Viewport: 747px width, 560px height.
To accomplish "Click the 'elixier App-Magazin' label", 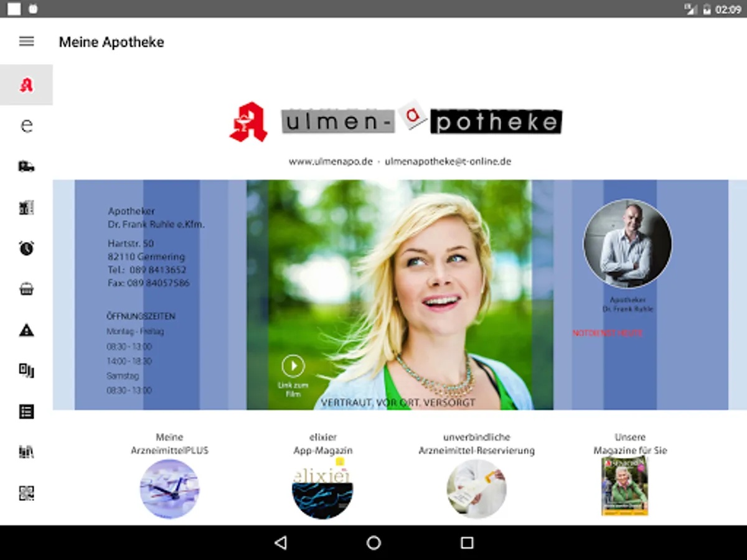I will [x=322, y=444].
